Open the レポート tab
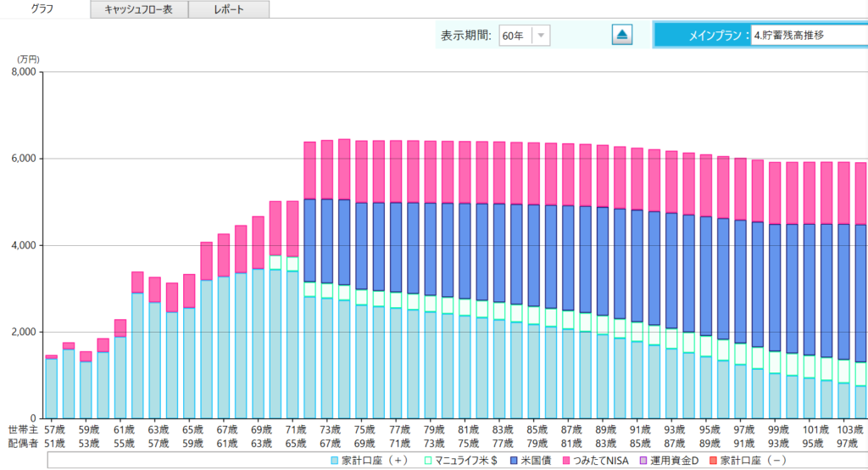The height and width of the screenshot is (470, 868). tap(228, 9)
